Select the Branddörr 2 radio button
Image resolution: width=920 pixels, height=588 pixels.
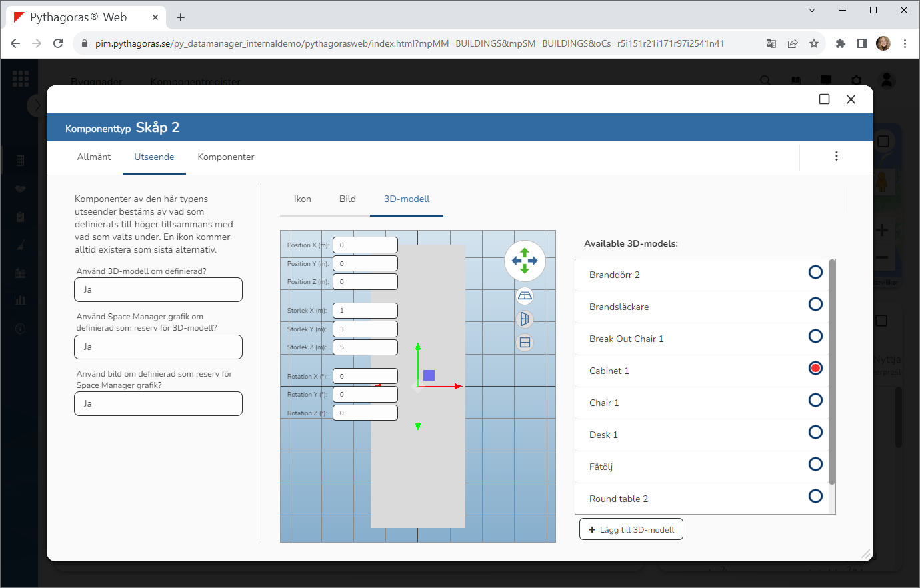(815, 272)
